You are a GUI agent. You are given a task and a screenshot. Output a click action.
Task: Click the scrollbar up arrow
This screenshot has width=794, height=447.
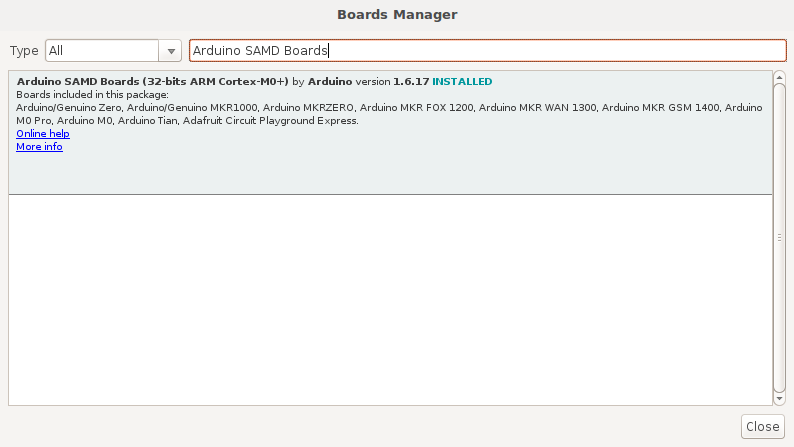point(779,77)
